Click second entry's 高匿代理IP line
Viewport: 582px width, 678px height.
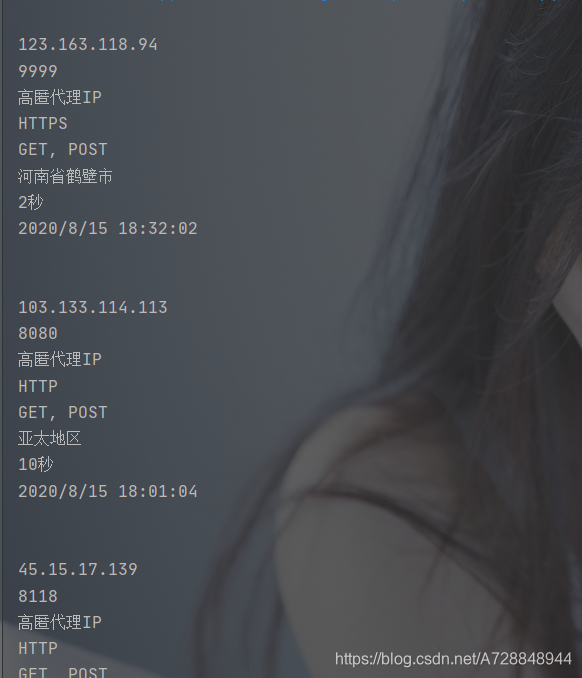(x=60, y=360)
